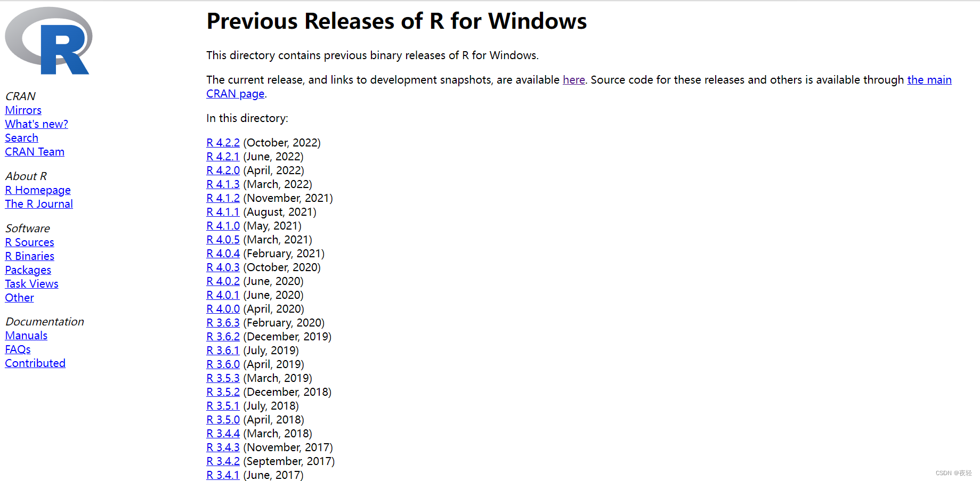Open R Sources link
This screenshot has height=481, width=980.
[30, 242]
